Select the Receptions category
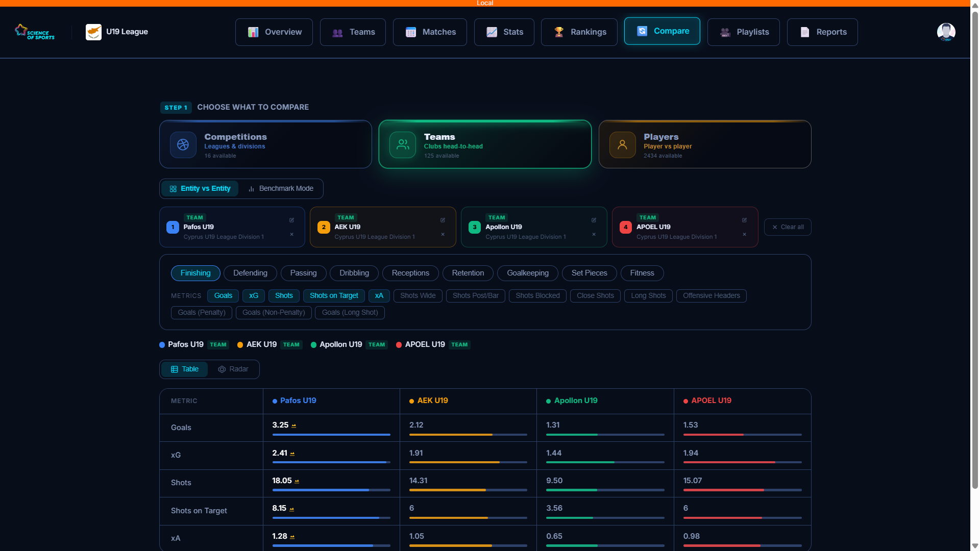 [410, 273]
